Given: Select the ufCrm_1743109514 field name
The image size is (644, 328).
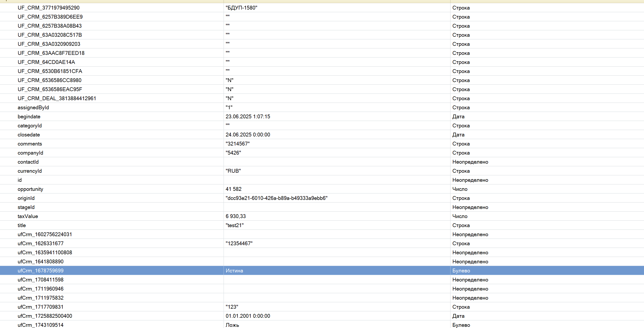Looking at the screenshot, I should tap(41, 325).
